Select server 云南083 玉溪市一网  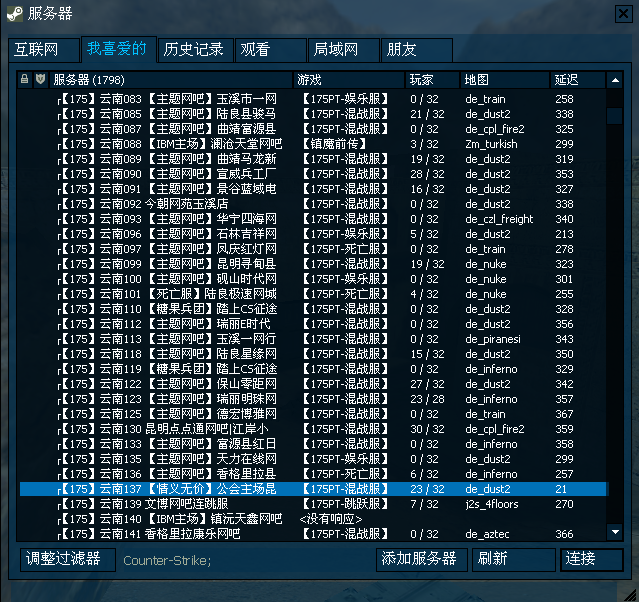(313, 99)
